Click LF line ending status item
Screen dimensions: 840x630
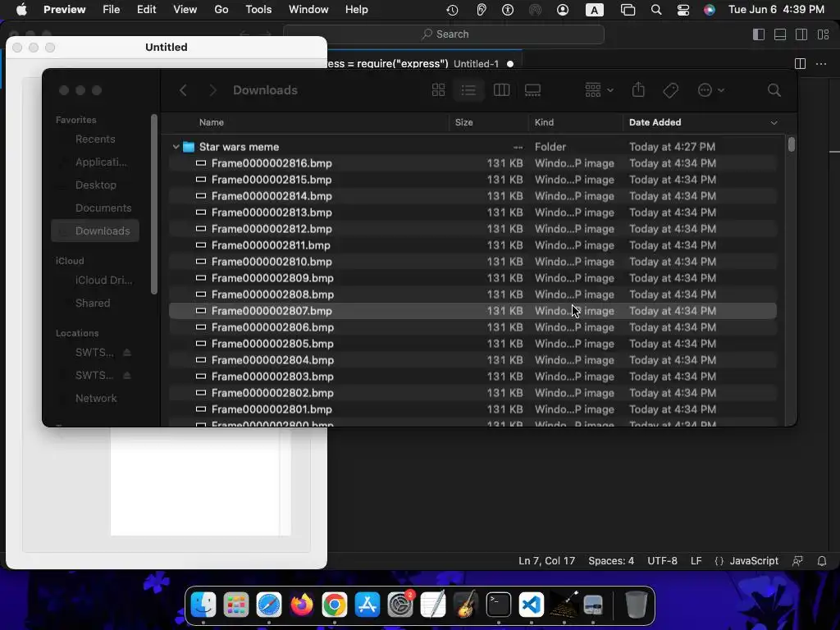coord(696,561)
